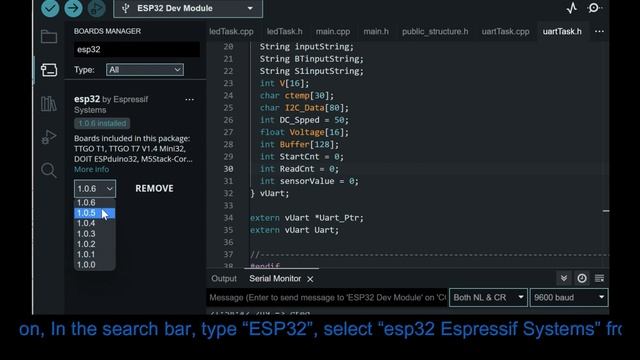Open the Serial Plotter icon
The width and height of the screenshot is (640, 360).
[x=572, y=8]
